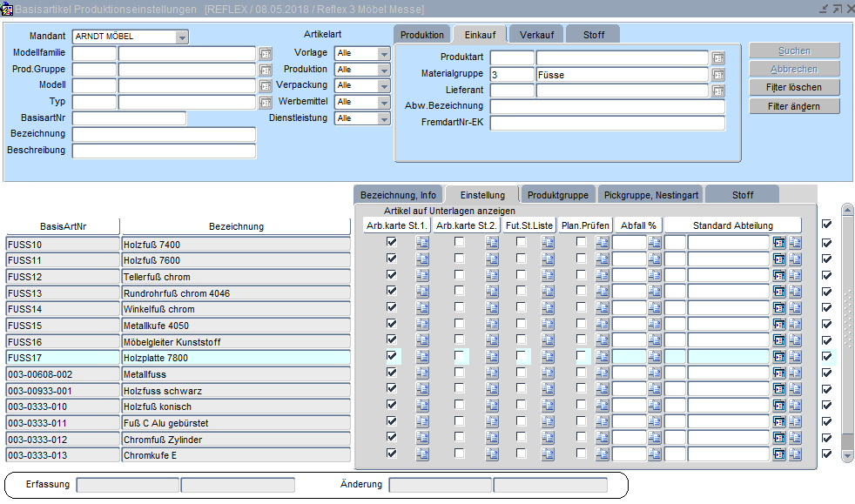Open lookup list for Modellfamilie field
Screen dimensions: 855x504
tap(266, 53)
